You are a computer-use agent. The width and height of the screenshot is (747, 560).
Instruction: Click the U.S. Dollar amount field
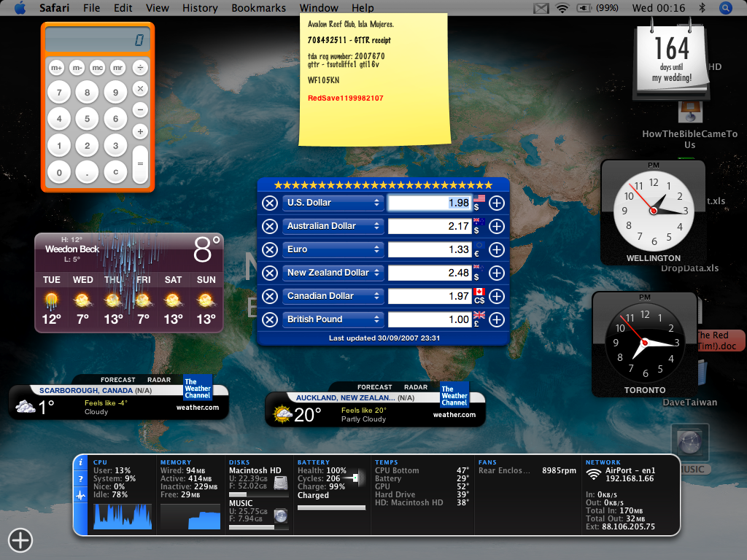pyautogui.click(x=430, y=203)
